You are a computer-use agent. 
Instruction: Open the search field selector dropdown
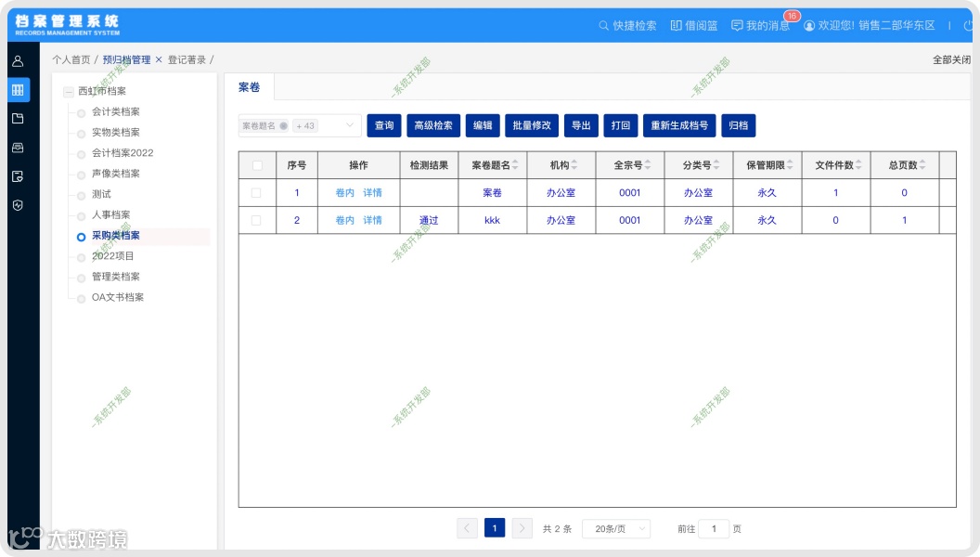[x=349, y=125]
